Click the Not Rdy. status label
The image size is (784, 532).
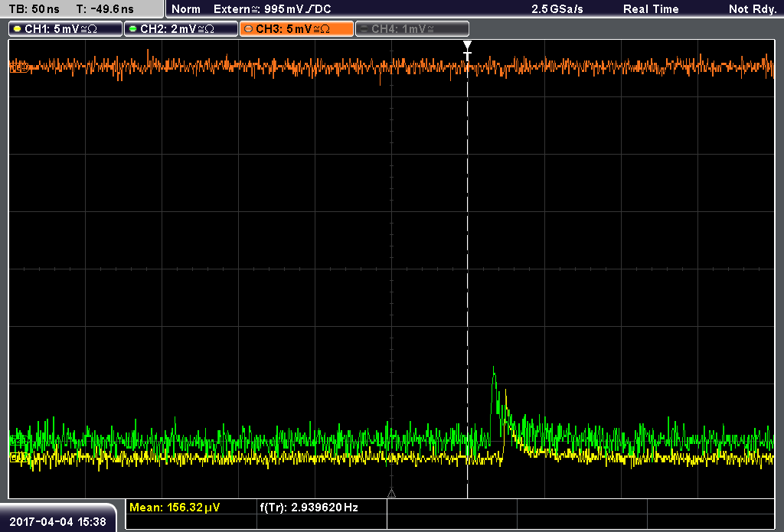click(x=753, y=9)
